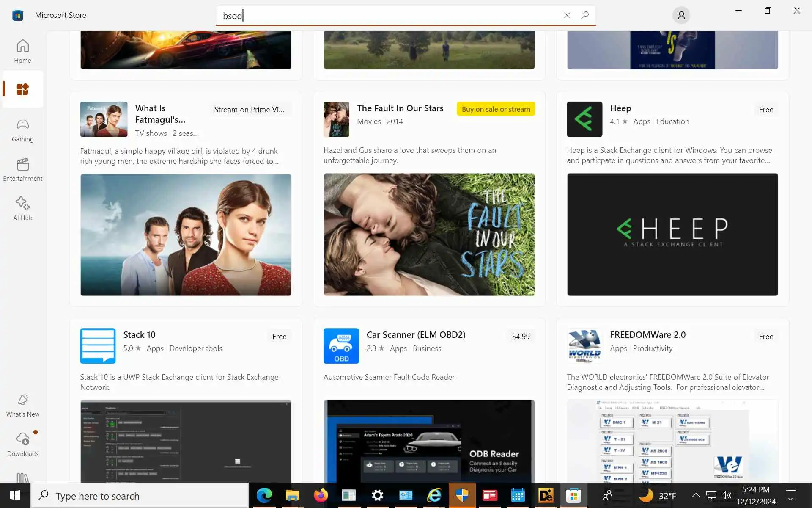Show hidden icons in system tray
This screenshot has width=812, height=508.
click(x=695, y=495)
